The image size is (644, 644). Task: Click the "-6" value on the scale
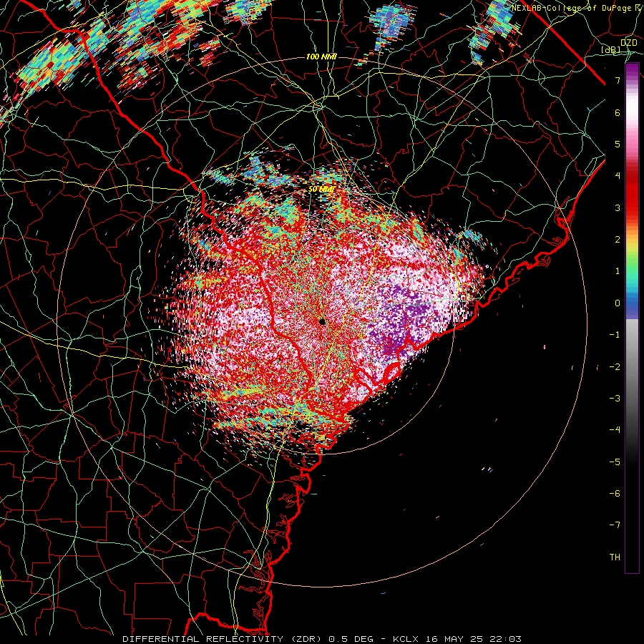click(615, 494)
